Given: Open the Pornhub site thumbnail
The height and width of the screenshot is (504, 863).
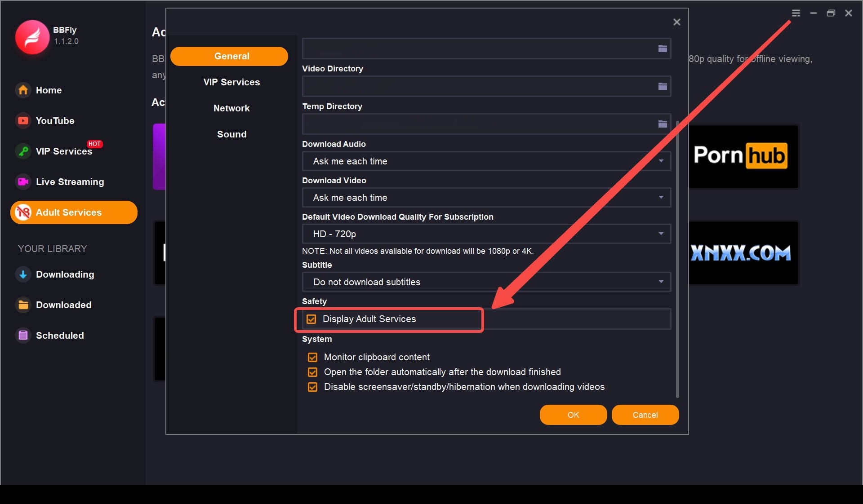Looking at the screenshot, I should point(743,156).
